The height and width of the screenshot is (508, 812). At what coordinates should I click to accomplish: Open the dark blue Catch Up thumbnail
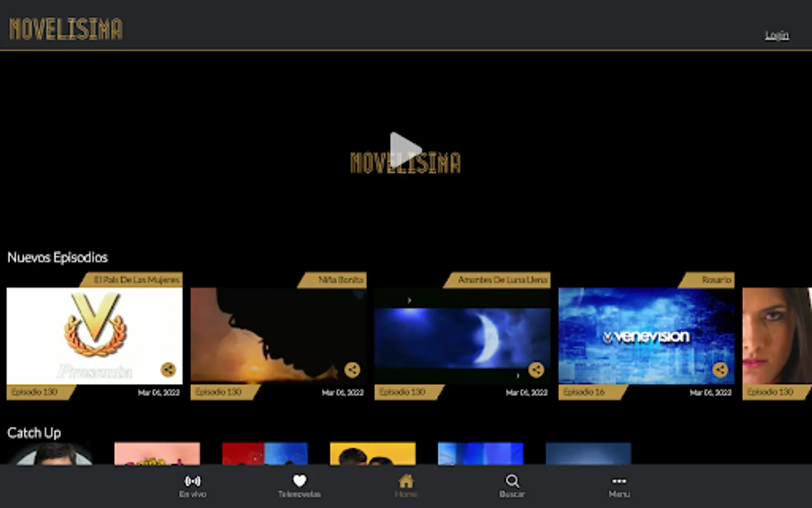coord(588,454)
